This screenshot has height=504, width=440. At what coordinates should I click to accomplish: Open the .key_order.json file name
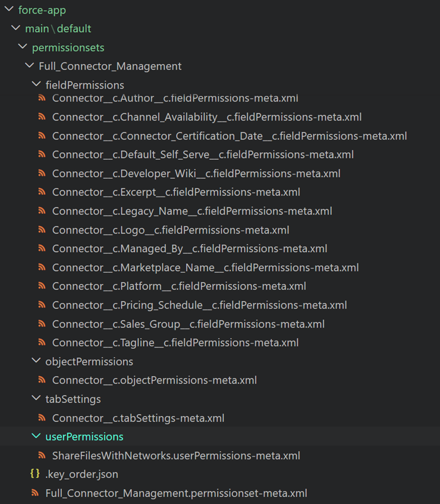coord(81,475)
